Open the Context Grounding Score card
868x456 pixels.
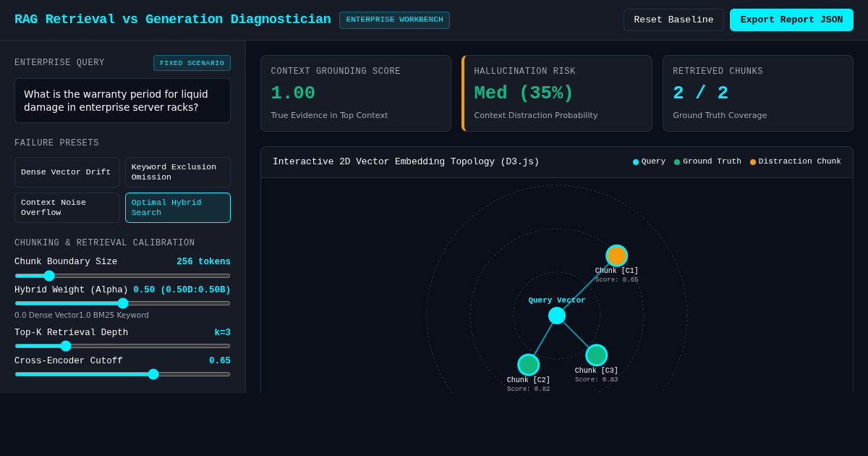tap(356, 93)
